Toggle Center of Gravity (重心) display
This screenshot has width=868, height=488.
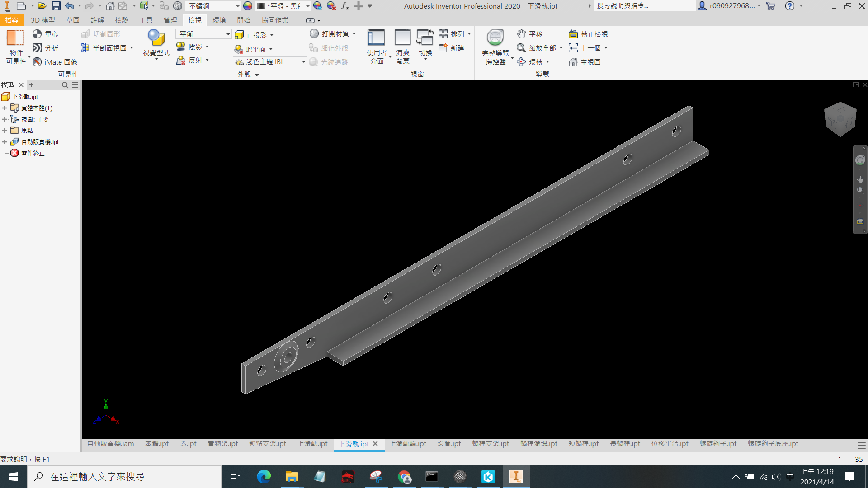[45, 34]
